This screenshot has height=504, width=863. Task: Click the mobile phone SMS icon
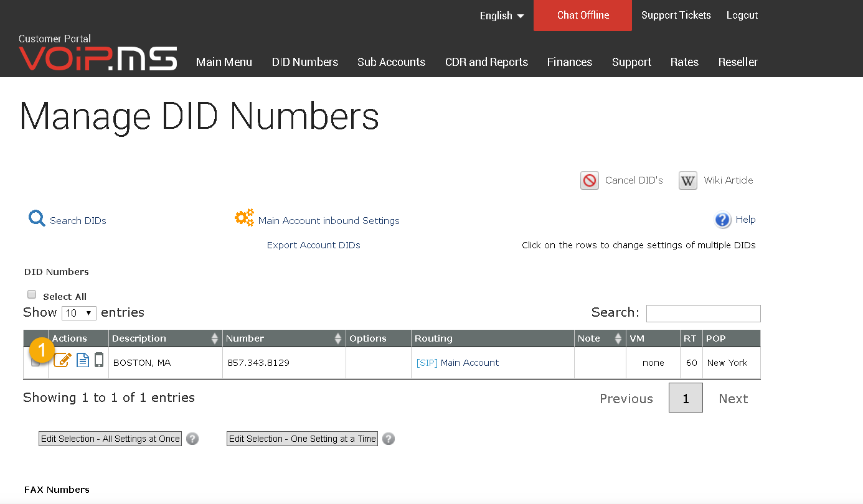click(x=99, y=360)
